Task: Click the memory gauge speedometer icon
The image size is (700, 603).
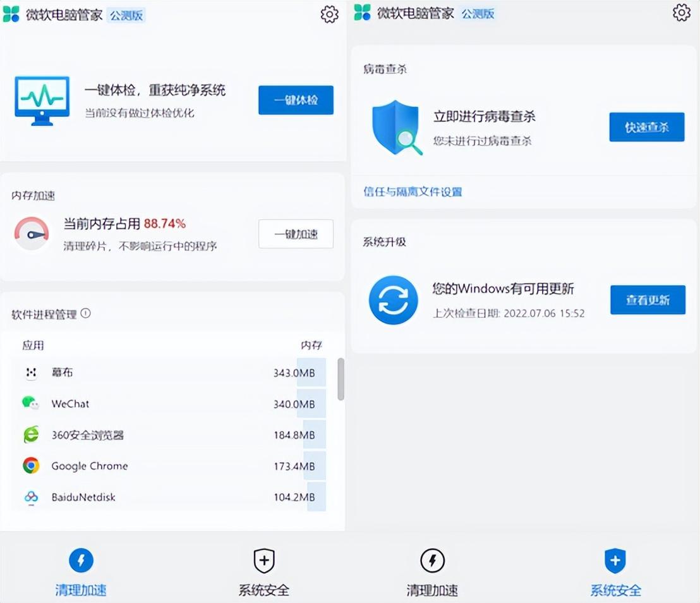Action: tap(32, 234)
